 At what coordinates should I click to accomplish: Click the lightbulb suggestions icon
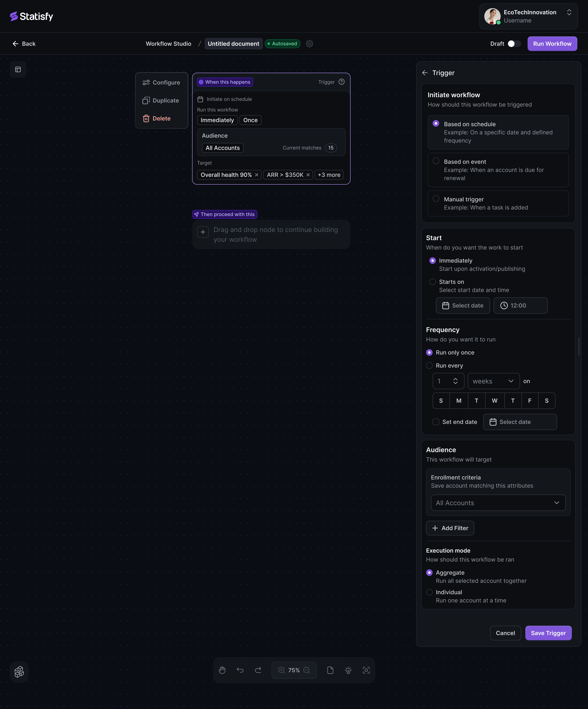pyautogui.click(x=348, y=670)
